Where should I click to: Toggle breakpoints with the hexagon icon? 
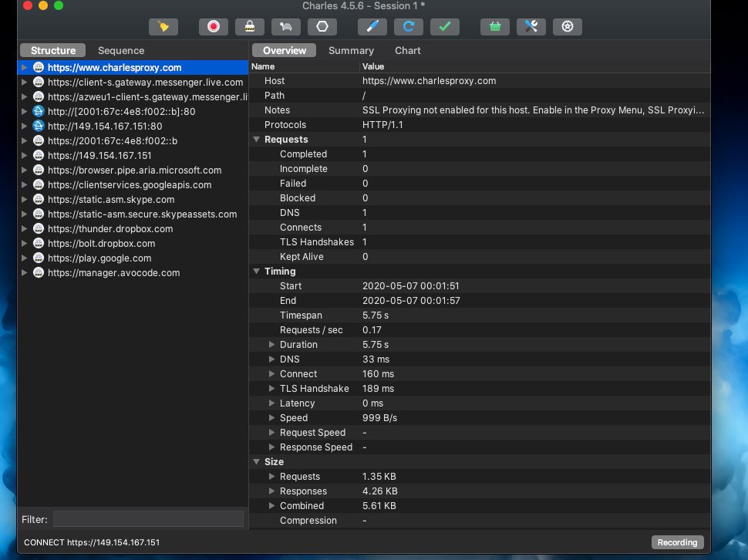322,27
